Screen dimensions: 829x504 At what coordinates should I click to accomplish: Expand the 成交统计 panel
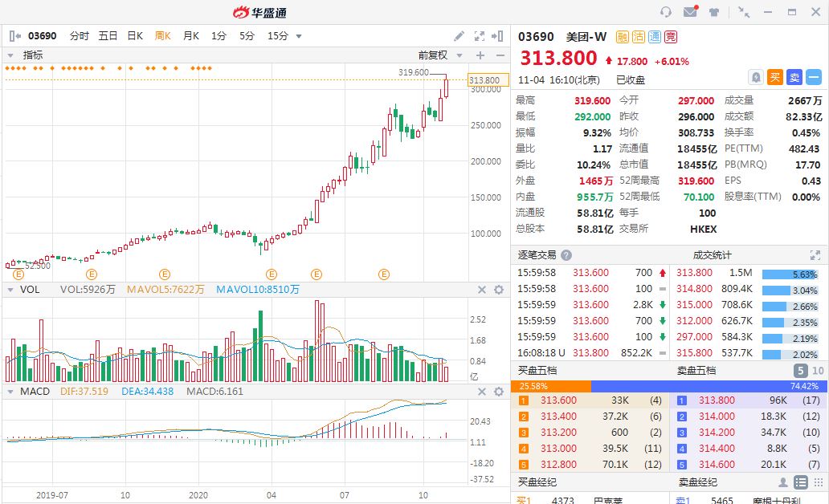click(x=815, y=255)
